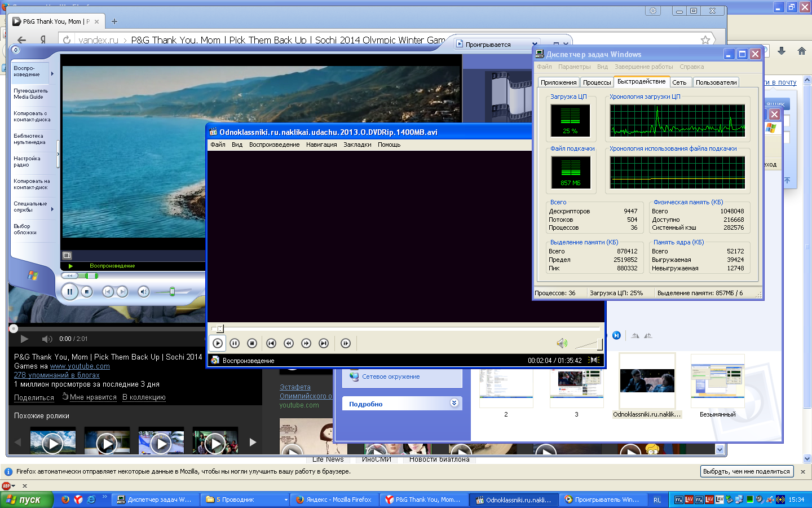
Task: Click fast-forward icon in AVI player
Action: click(306, 343)
